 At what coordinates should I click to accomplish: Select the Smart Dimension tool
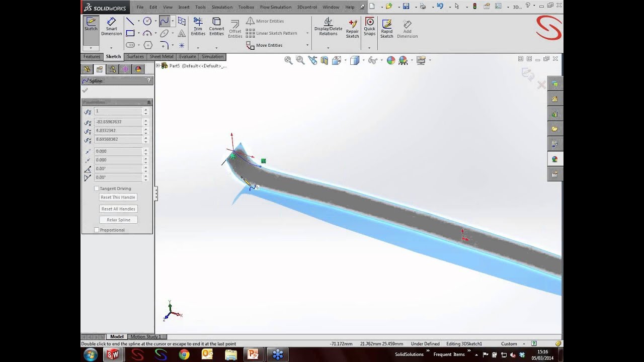click(x=111, y=26)
